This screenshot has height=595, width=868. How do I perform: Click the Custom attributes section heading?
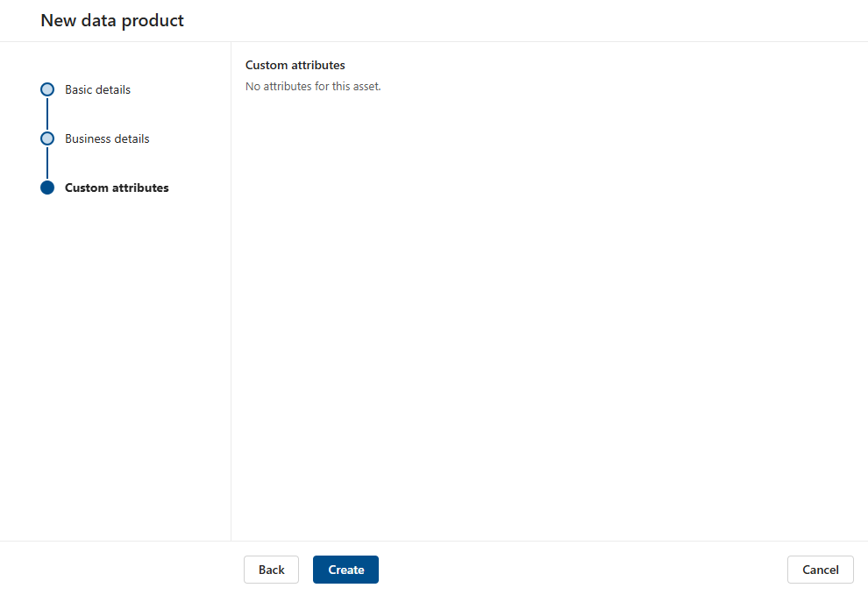click(295, 65)
